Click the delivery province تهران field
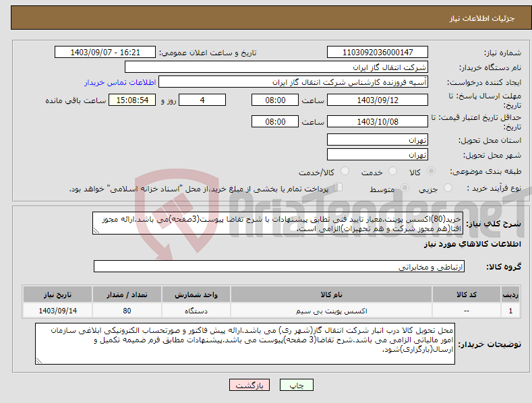 [378, 139]
